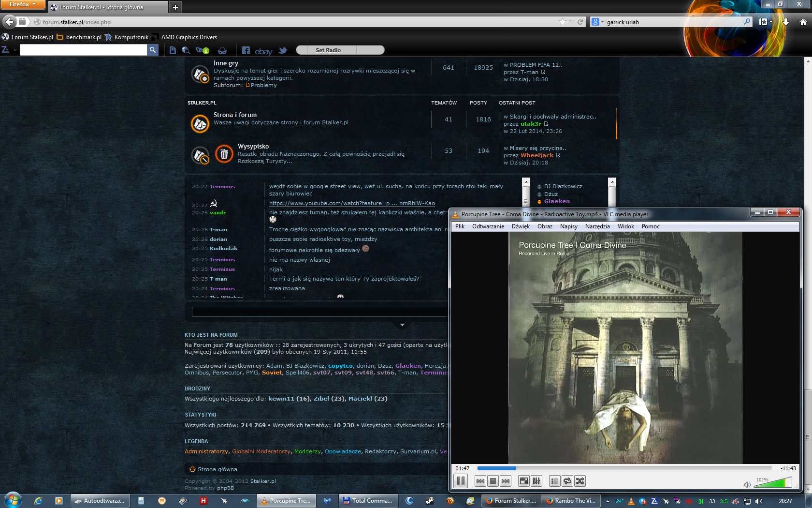Screen dimensions: 812x508
Task: Open VLC Widok menu
Action: (625, 226)
